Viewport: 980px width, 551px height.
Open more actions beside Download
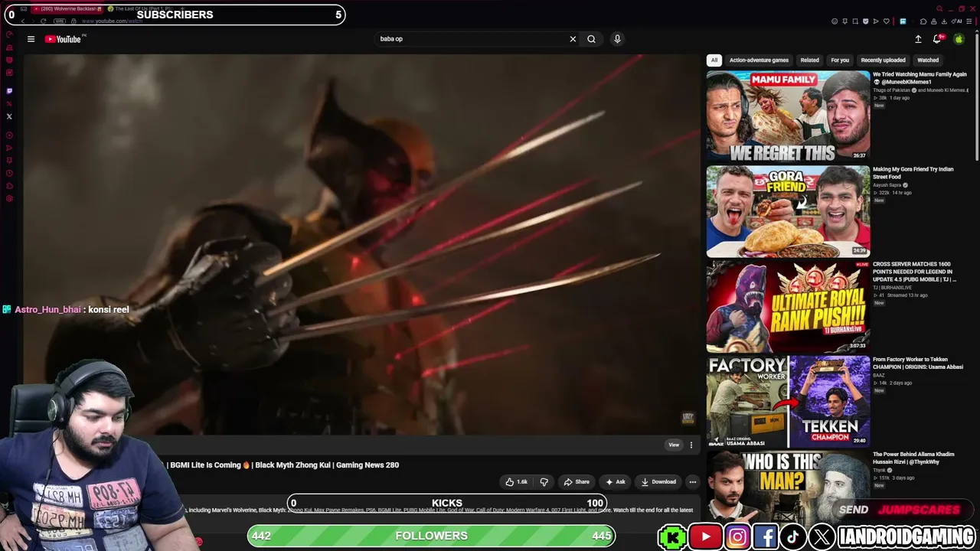[693, 482]
